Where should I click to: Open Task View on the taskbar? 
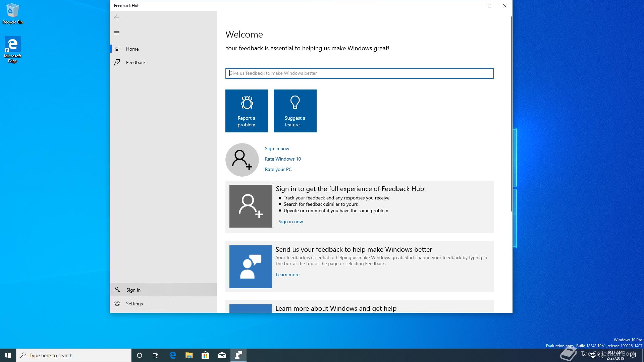coord(156,355)
